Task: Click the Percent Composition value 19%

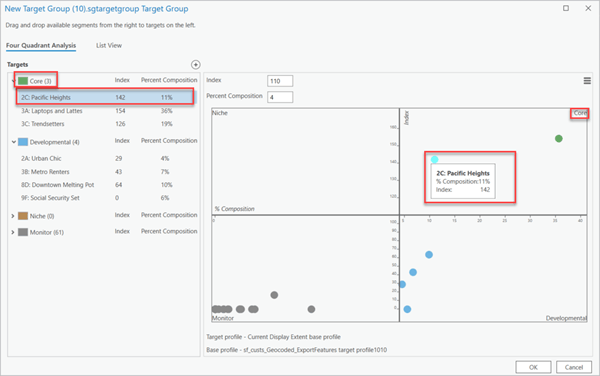Action: [166, 124]
